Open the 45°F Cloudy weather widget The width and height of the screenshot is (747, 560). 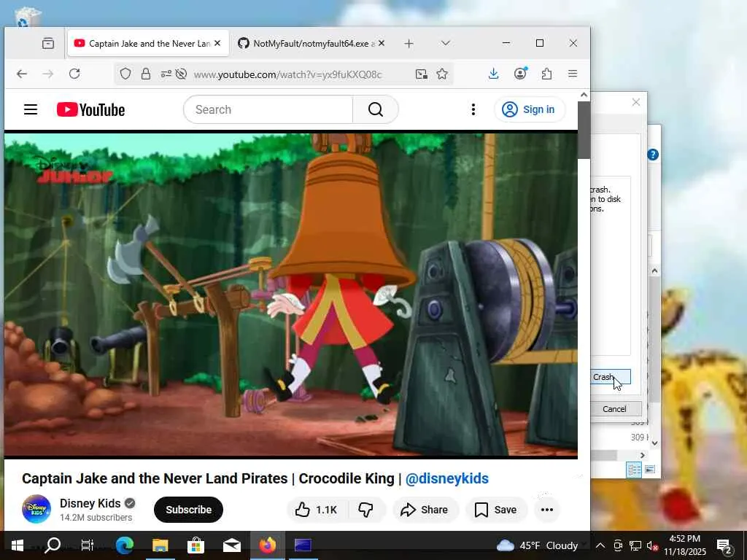coord(537,545)
